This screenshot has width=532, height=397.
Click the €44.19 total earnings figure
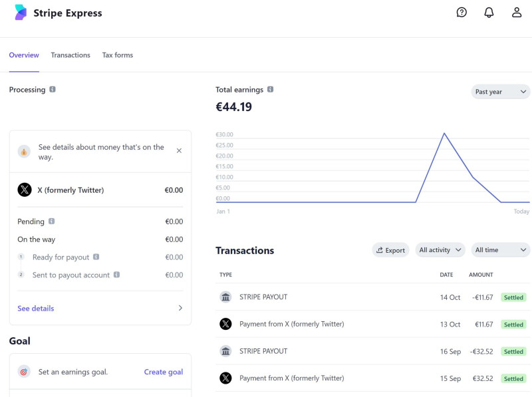[x=234, y=107]
